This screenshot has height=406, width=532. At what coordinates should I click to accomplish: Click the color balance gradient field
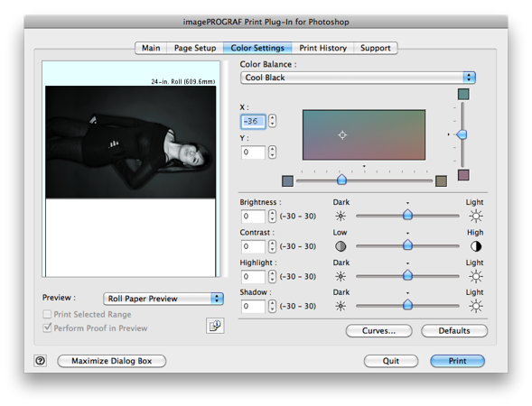click(x=364, y=134)
